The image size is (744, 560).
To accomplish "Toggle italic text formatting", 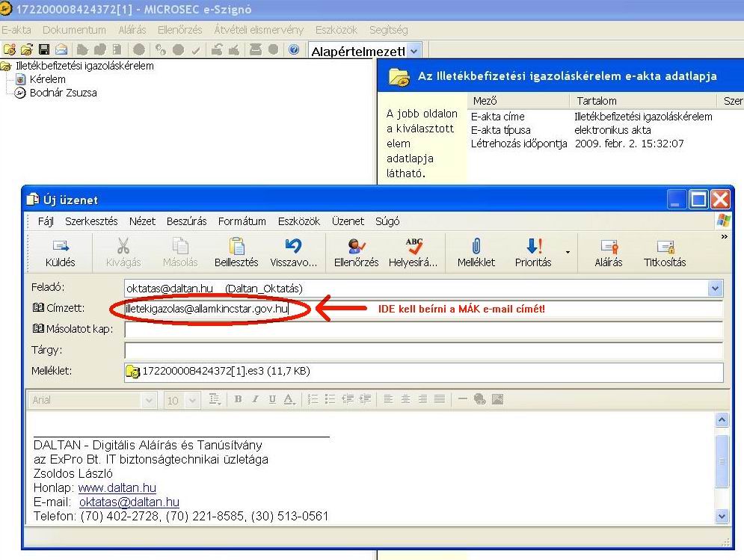I will (x=255, y=400).
